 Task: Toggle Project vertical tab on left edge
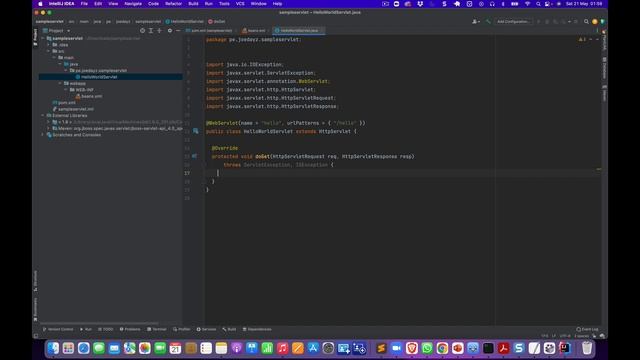(x=36, y=37)
